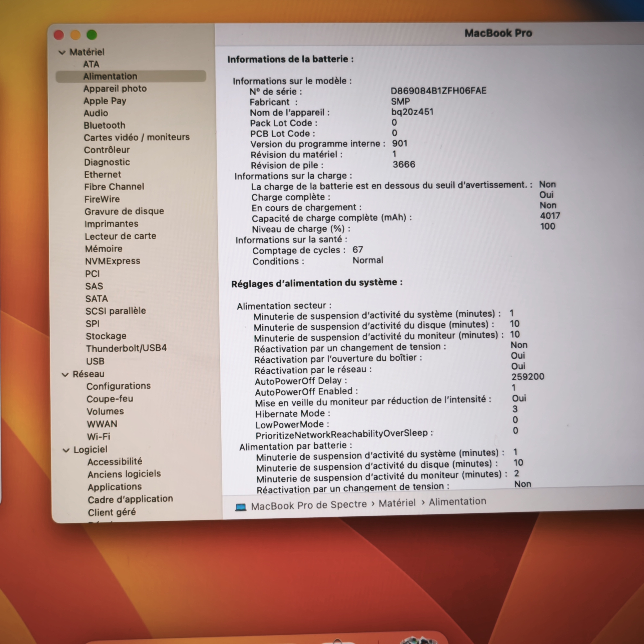The height and width of the screenshot is (644, 644).
Task: Select NVMExpress in the hardware list
Action: click(112, 261)
